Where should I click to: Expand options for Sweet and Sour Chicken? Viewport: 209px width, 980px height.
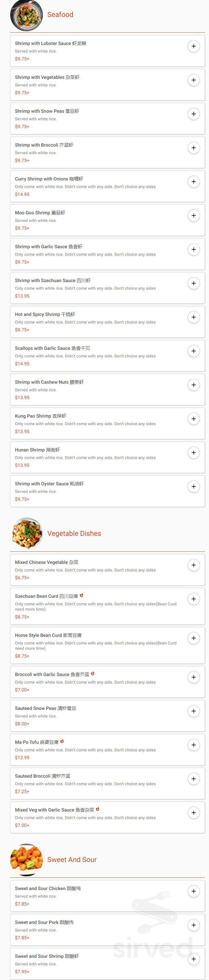pyautogui.click(x=194, y=891)
